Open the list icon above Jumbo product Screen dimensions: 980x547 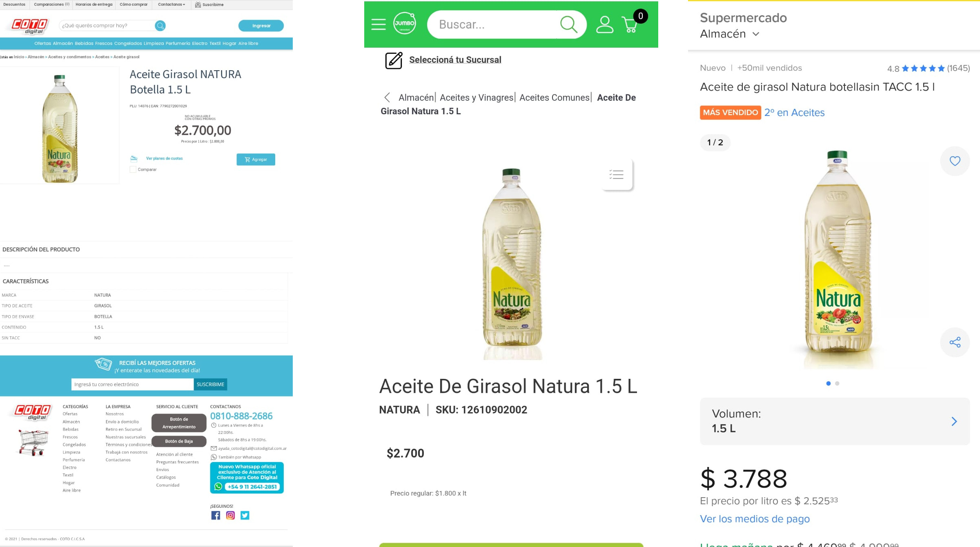click(x=617, y=175)
